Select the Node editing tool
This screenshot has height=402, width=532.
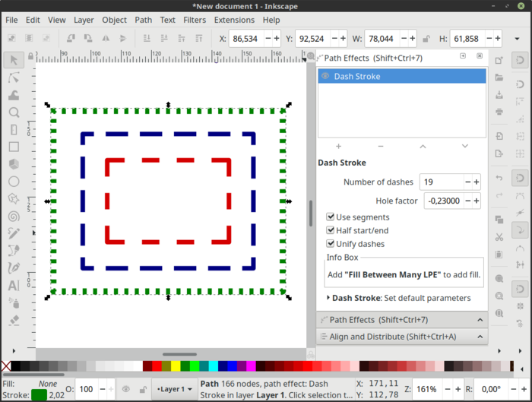(14, 77)
